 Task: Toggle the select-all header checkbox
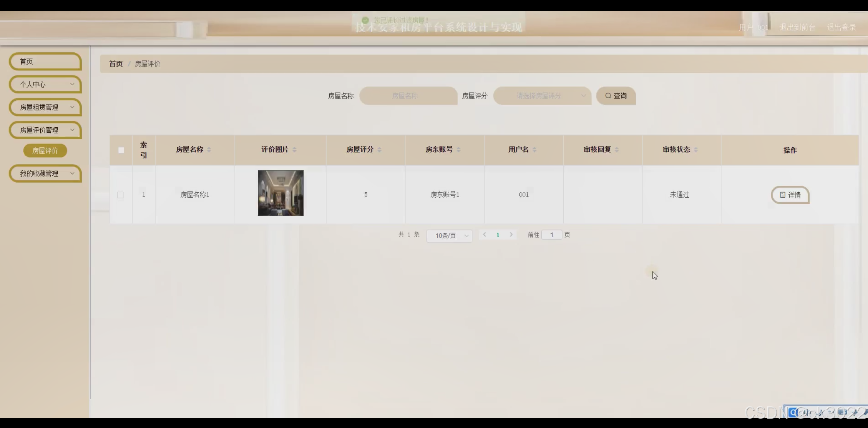[121, 150]
